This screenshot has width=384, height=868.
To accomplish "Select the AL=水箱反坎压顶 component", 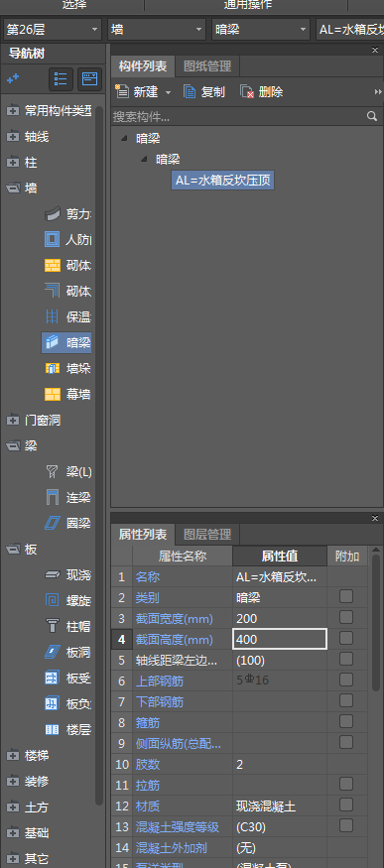I will pos(223,181).
